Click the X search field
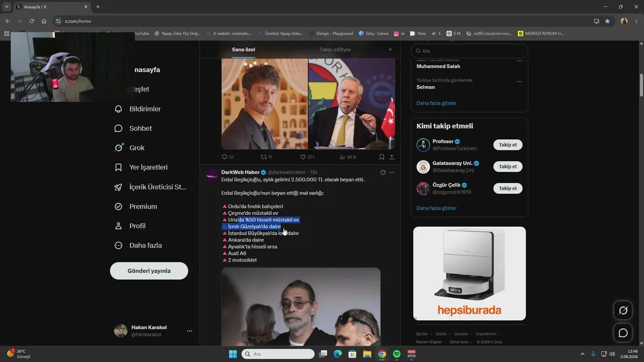 click(x=469, y=51)
